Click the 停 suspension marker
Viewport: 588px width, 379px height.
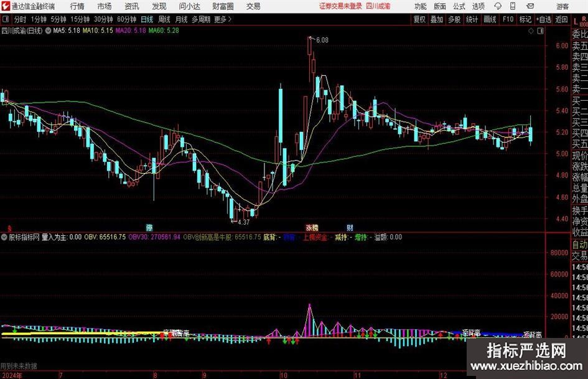(149, 228)
